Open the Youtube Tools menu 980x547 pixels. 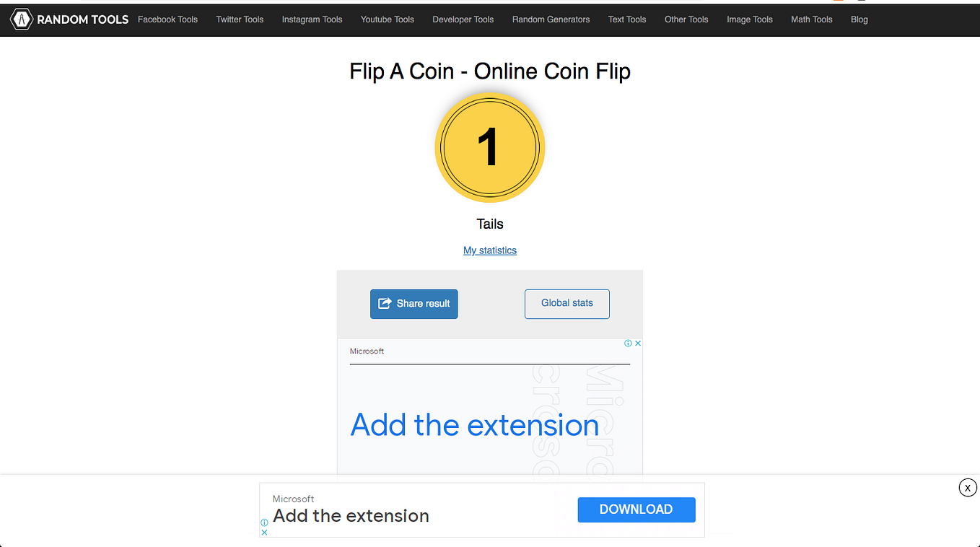(x=387, y=19)
